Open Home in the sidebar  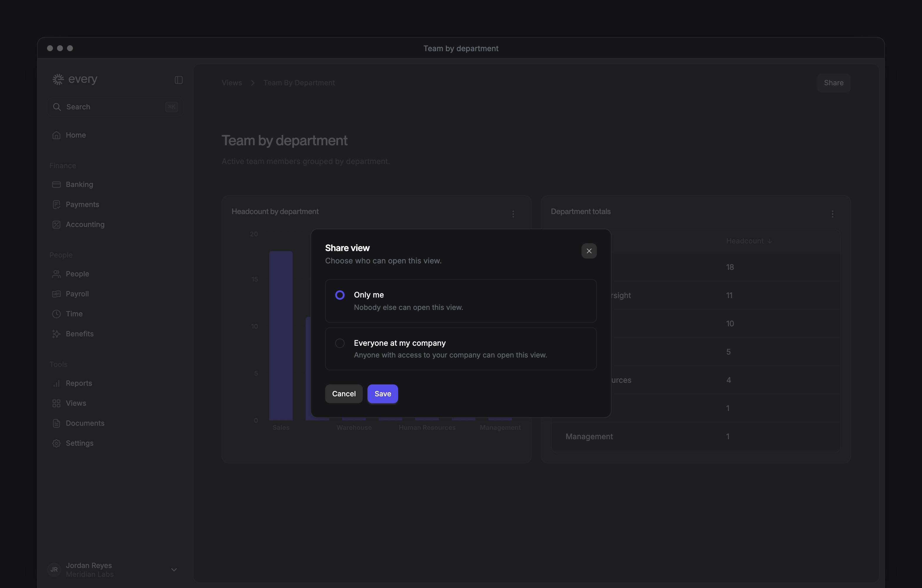pyautogui.click(x=115, y=135)
